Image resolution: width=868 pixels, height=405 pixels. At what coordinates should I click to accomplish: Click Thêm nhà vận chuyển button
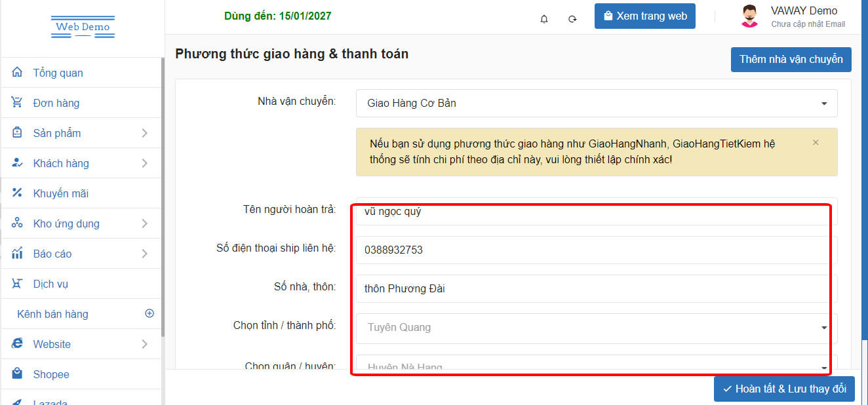pos(791,60)
